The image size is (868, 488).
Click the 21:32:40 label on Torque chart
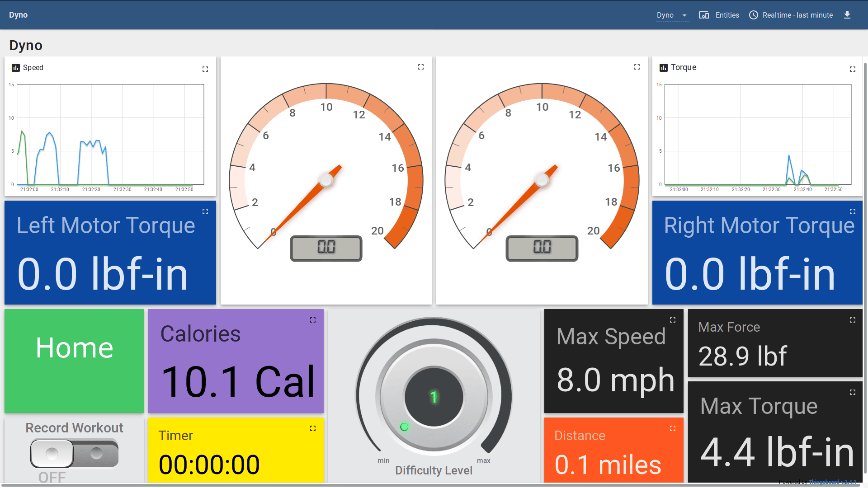click(803, 190)
